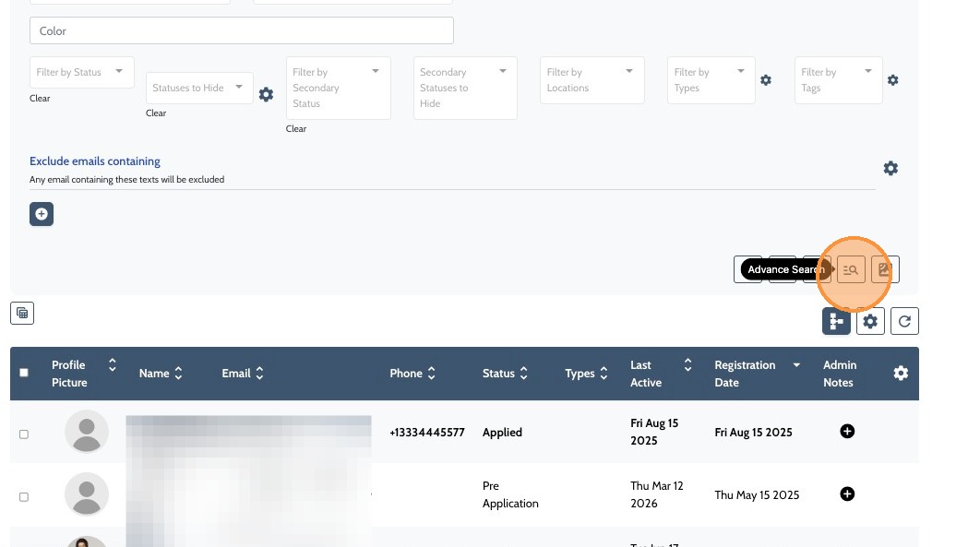The image size is (980, 547).
Task: Click phone number +13334445577
Action: click(x=427, y=432)
